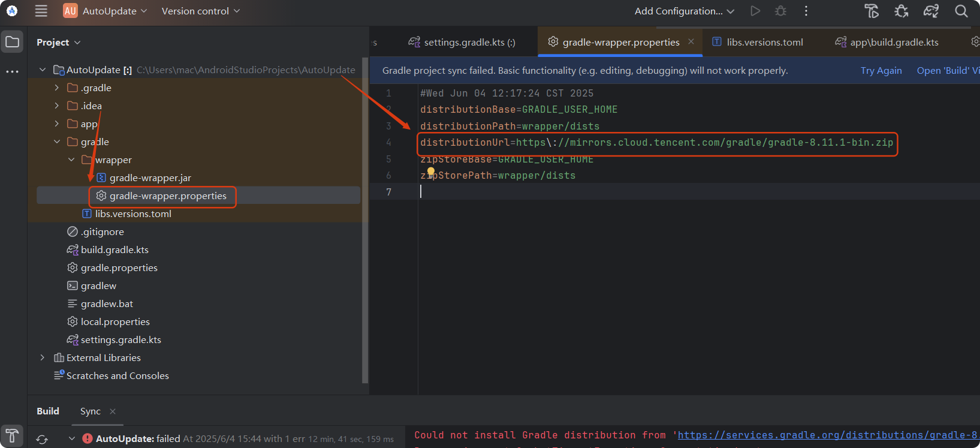The width and height of the screenshot is (980, 448).
Task: Collapse the gradle folder
Action: pyautogui.click(x=57, y=142)
